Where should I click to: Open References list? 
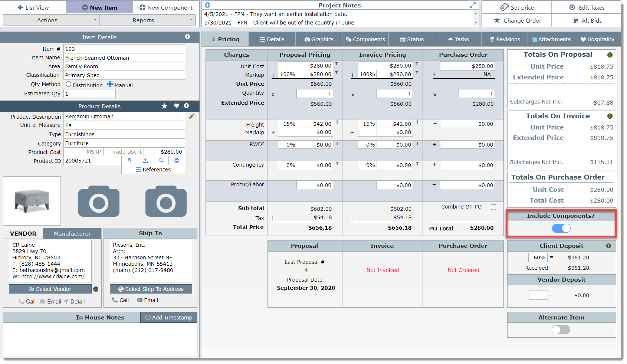coord(153,170)
